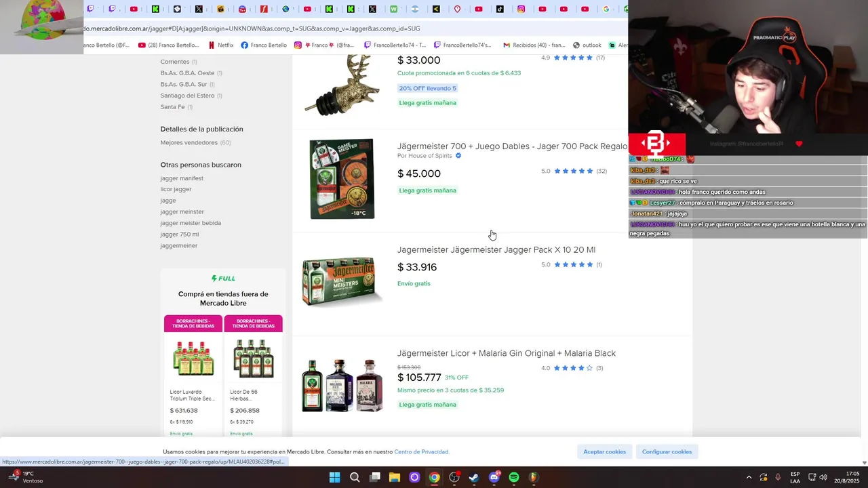The image size is (868, 488).
Task: Open the green W icon tab
Action: 393,9
